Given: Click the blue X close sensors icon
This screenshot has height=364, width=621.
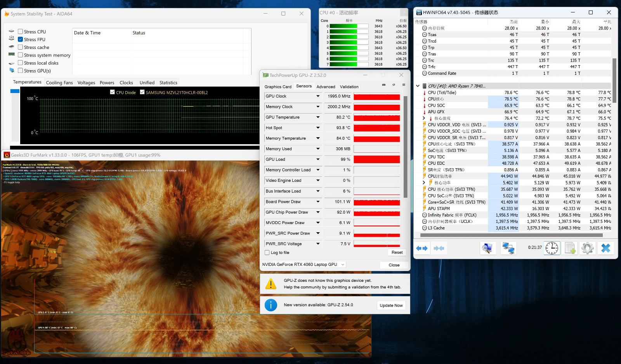Looking at the screenshot, I should [x=605, y=248].
